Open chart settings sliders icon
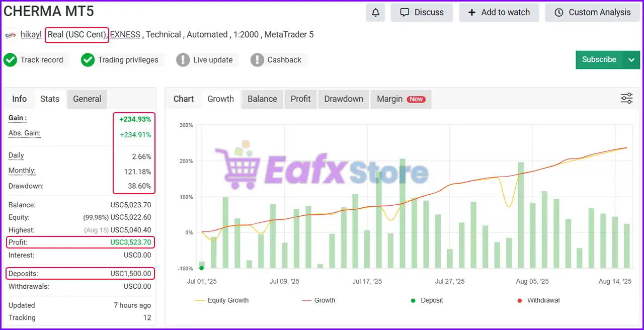Image resolution: width=644 pixels, height=330 pixels. click(x=626, y=99)
